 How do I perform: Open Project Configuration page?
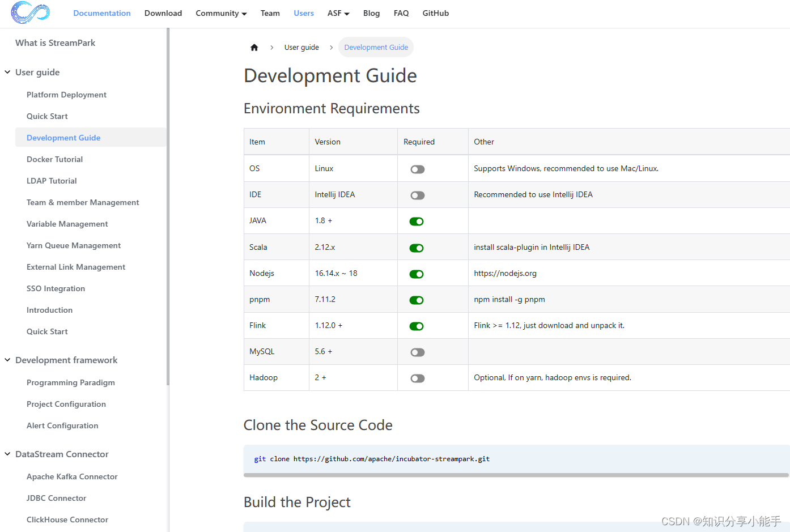(x=66, y=404)
